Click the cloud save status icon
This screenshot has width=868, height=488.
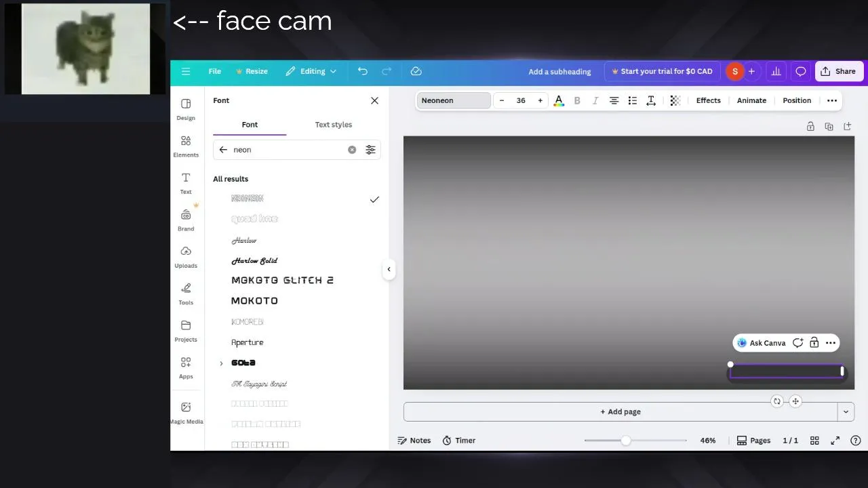416,71
